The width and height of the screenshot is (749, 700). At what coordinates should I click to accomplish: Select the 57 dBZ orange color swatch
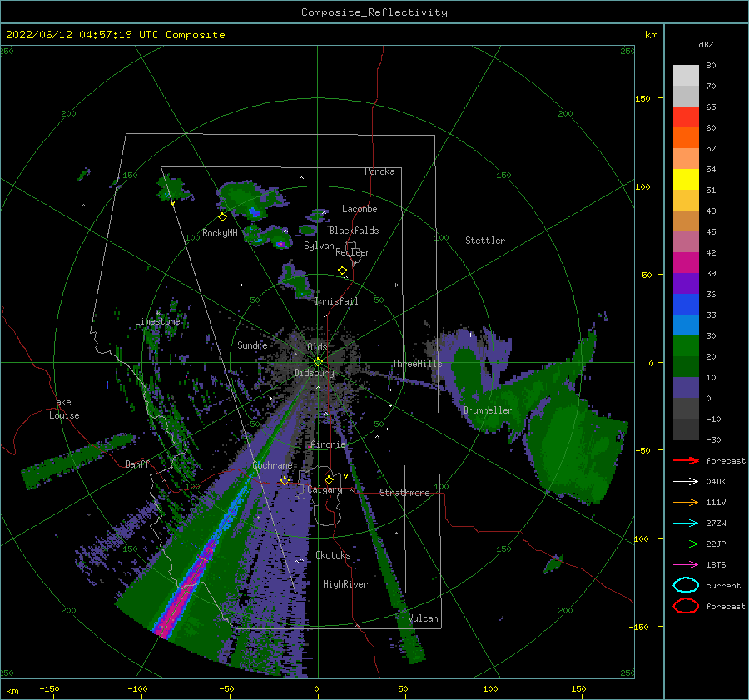click(686, 137)
